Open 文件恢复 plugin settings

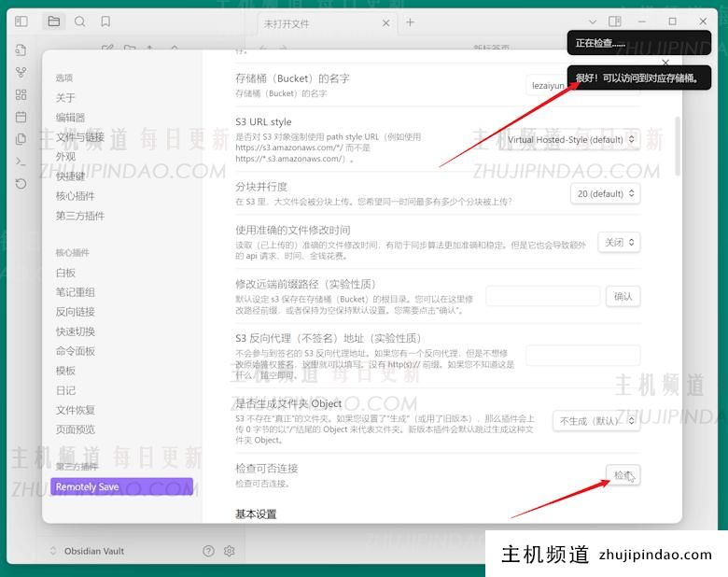click(76, 410)
